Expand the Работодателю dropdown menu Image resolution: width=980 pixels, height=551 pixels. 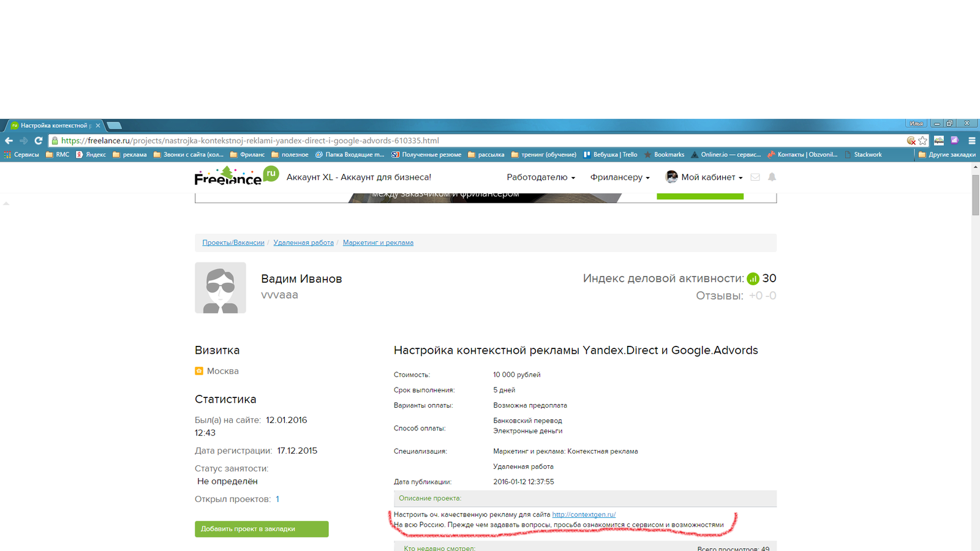540,177
